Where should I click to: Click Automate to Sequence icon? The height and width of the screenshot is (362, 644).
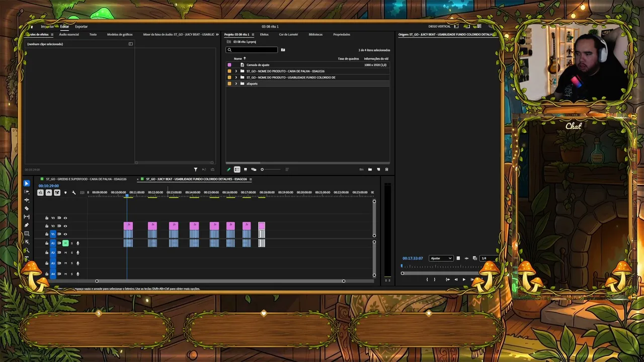click(x=361, y=169)
